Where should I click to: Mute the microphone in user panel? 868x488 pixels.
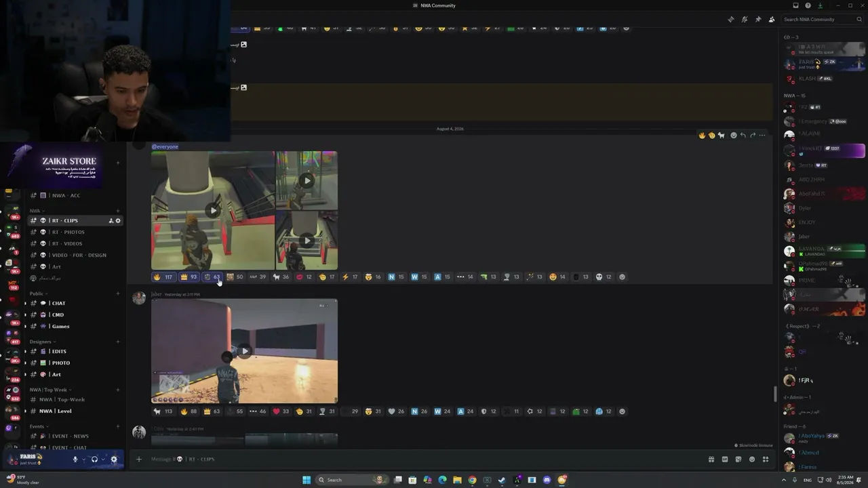point(75,460)
